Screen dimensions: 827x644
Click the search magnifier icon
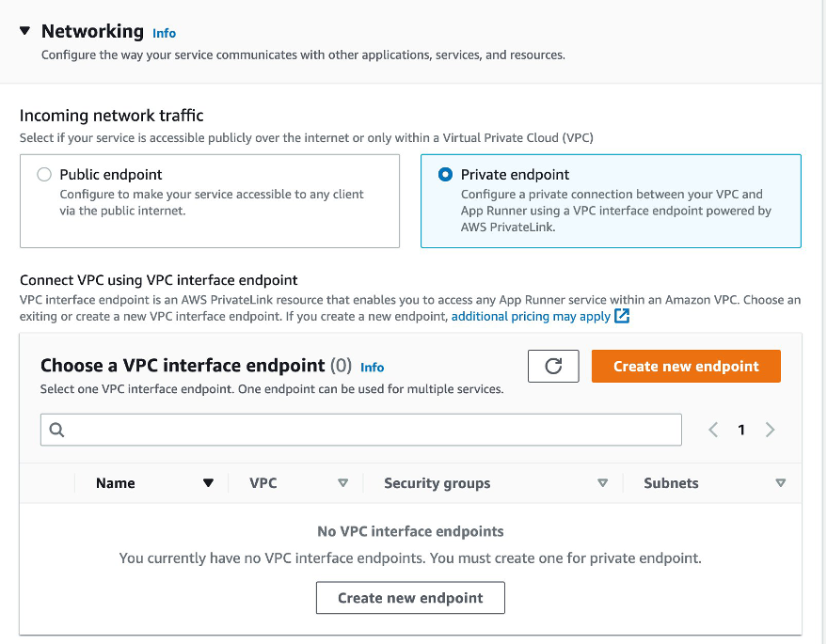56,429
